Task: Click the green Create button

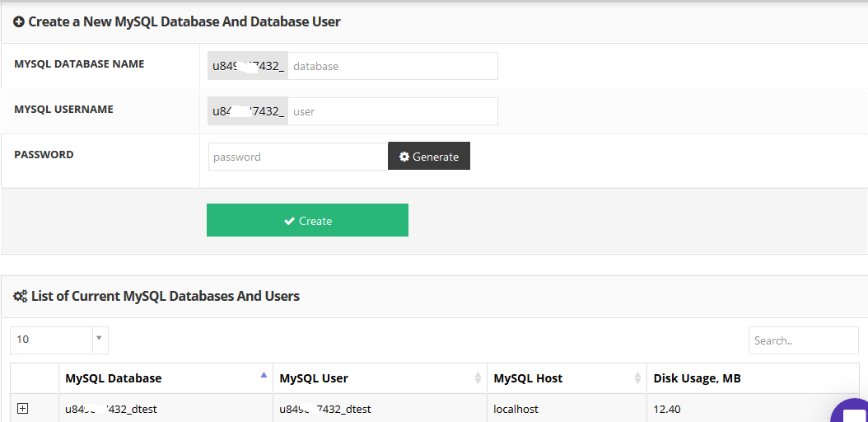Action: (307, 220)
